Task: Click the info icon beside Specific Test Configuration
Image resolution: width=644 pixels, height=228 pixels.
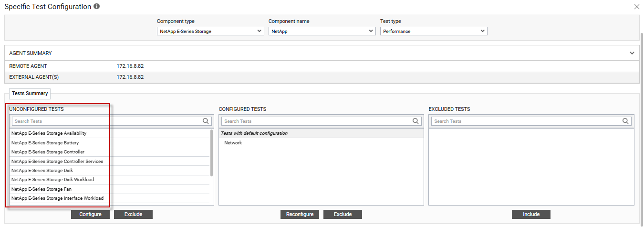Action: (x=97, y=7)
